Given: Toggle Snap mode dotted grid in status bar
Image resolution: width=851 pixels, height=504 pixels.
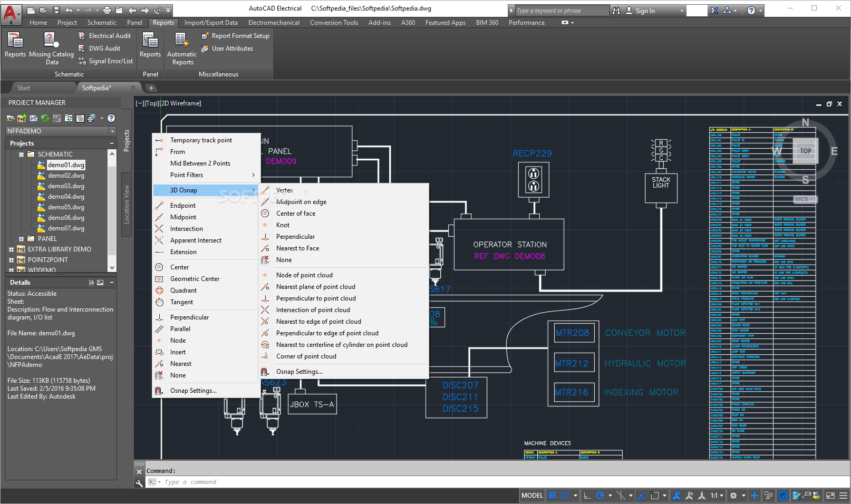Looking at the screenshot, I should pos(565,496).
